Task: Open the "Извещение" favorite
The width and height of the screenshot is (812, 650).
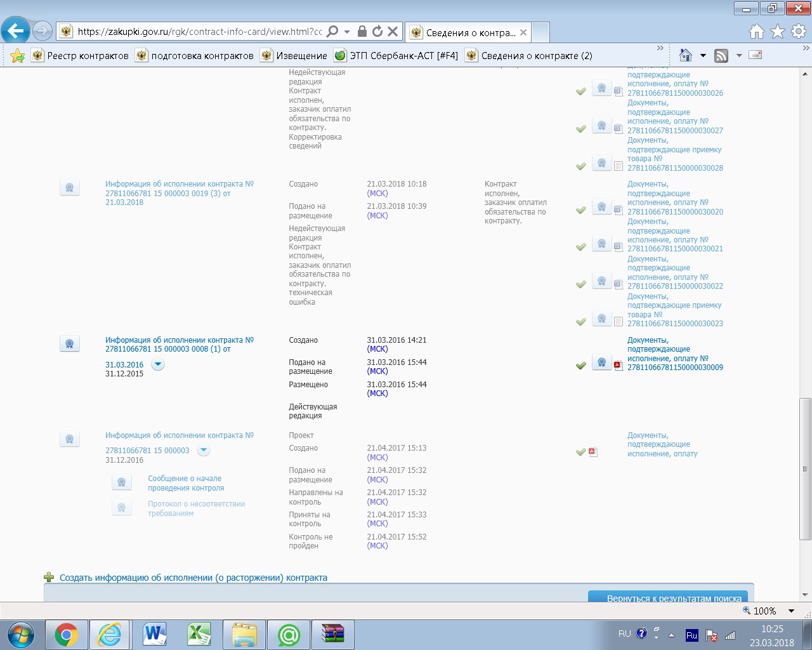Action: tap(294, 56)
